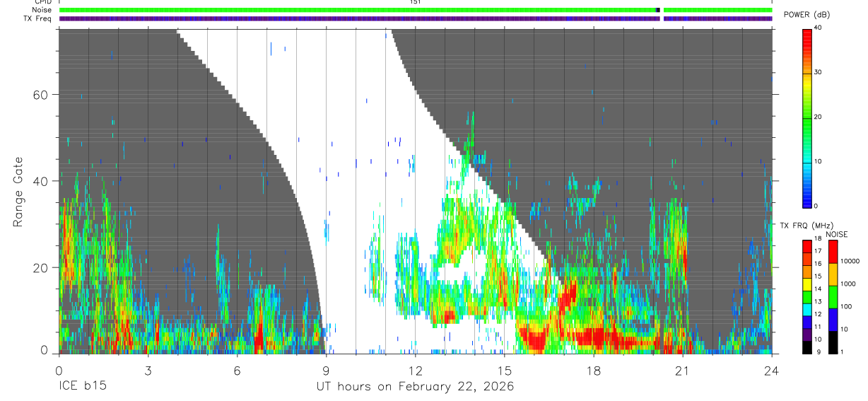Click the 24 tick on UT hours axis
The width and height of the screenshot is (868, 401).
(x=772, y=371)
